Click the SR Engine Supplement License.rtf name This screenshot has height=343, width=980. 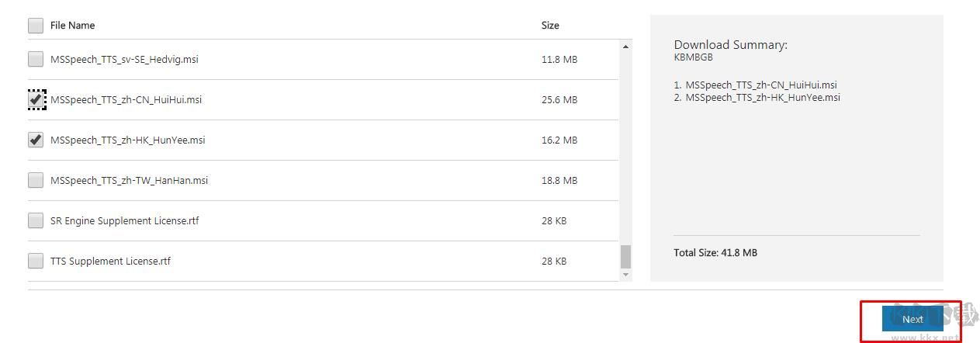click(x=124, y=221)
